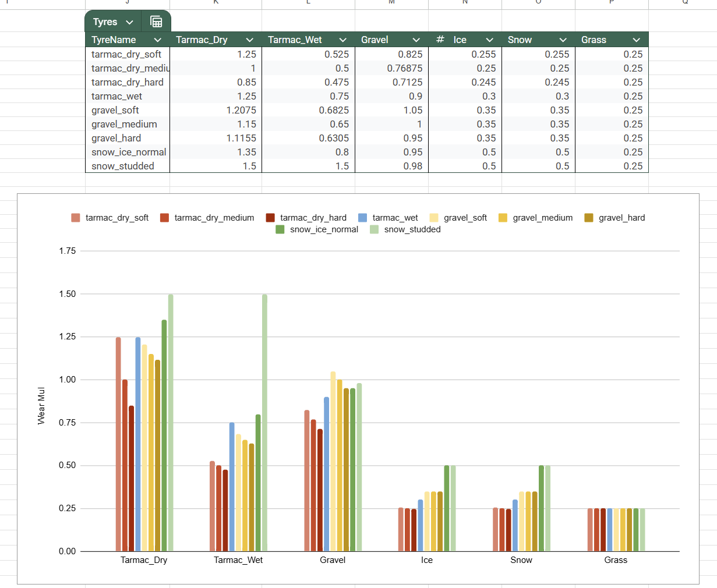
Task: Click the Wear Mul vertical axis title
Action: coord(41,405)
